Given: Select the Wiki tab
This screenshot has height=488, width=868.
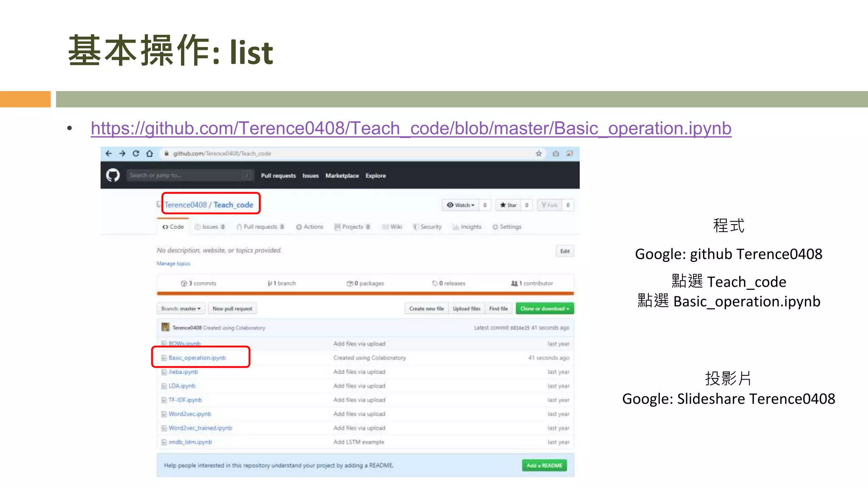Looking at the screenshot, I should click(x=392, y=227).
